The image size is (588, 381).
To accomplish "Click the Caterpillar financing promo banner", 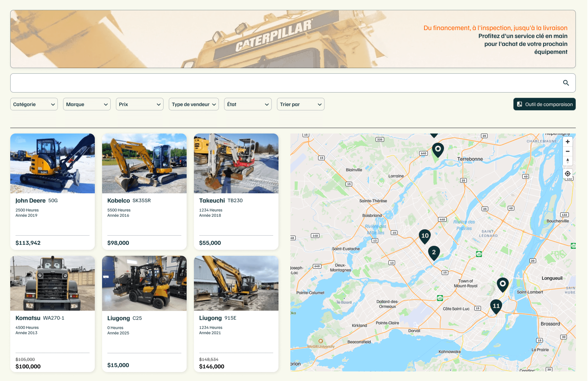I will 293,39.
